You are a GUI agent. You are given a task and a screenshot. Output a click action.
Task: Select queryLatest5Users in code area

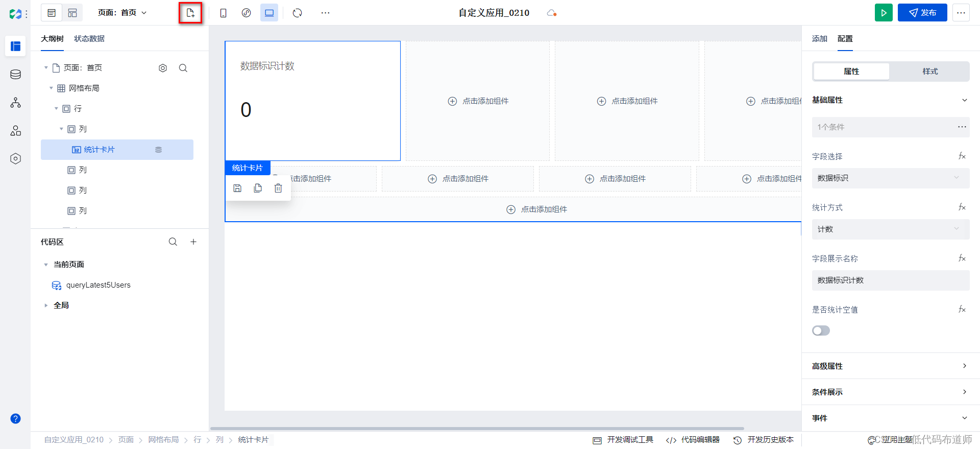(99, 285)
